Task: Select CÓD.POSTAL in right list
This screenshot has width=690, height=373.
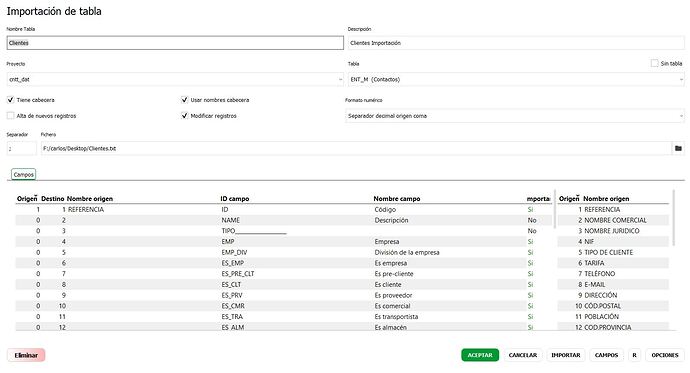Action: click(613, 306)
